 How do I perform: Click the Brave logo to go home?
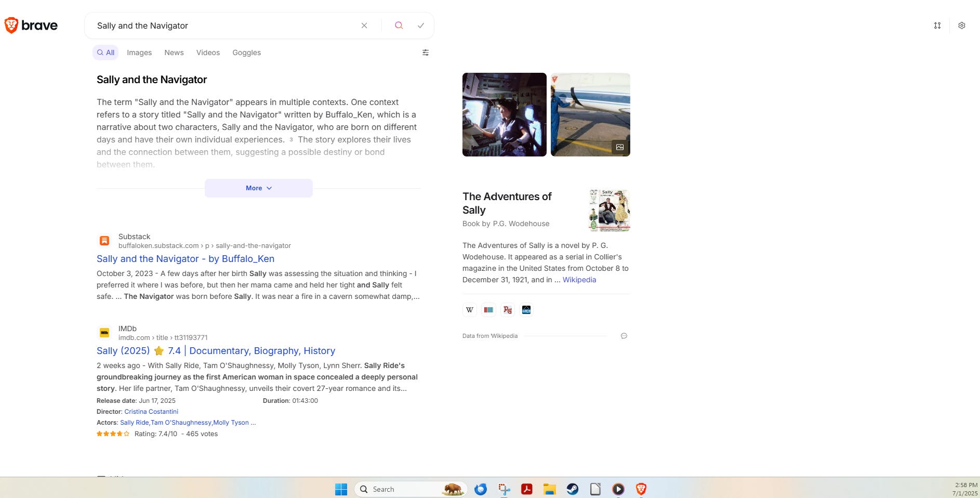pyautogui.click(x=31, y=25)
